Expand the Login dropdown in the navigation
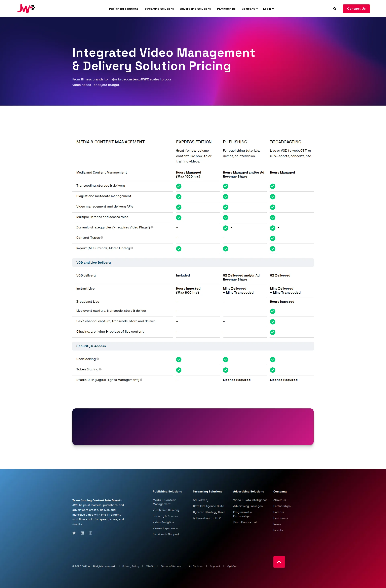The width and height of the screenshot is (386, 588). pos(268,9)
